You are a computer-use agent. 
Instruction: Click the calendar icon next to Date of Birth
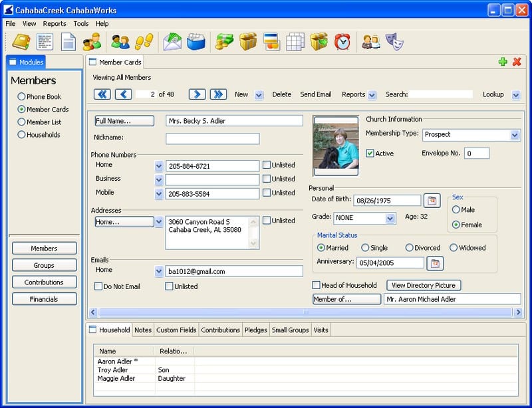tap(433, 199)
